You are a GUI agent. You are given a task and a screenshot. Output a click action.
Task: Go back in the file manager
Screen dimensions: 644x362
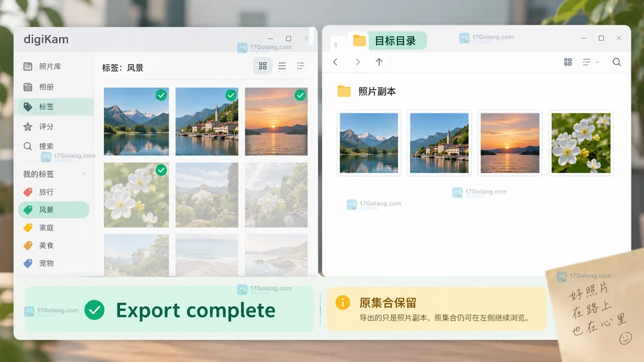(x=336, y=62)
